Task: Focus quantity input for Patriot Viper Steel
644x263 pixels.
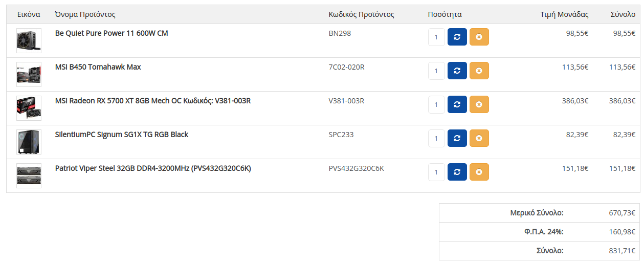Action: click(x=436, y=172)
